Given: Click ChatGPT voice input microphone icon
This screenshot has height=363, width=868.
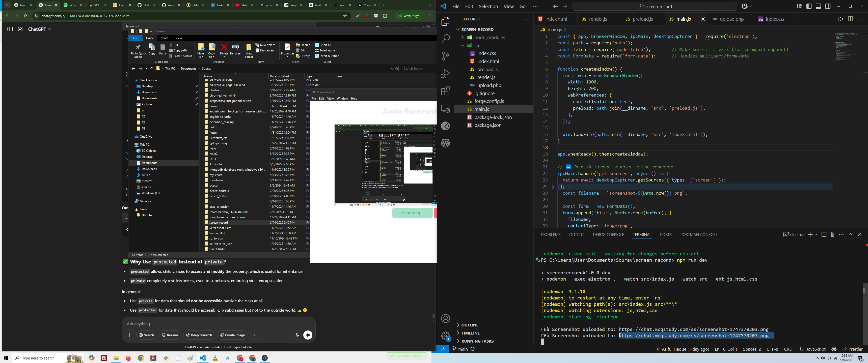Looking at the screenshot, I should click(x=297, y=335).
